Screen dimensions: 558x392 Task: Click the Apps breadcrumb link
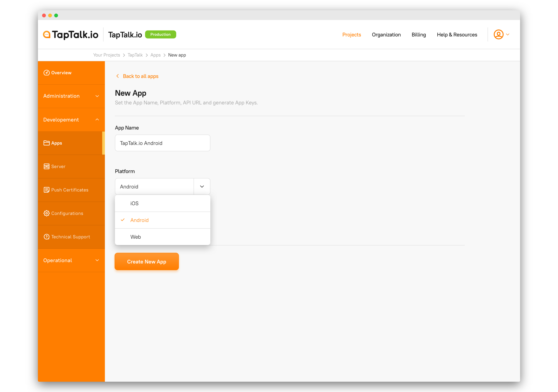coord(156,55)
